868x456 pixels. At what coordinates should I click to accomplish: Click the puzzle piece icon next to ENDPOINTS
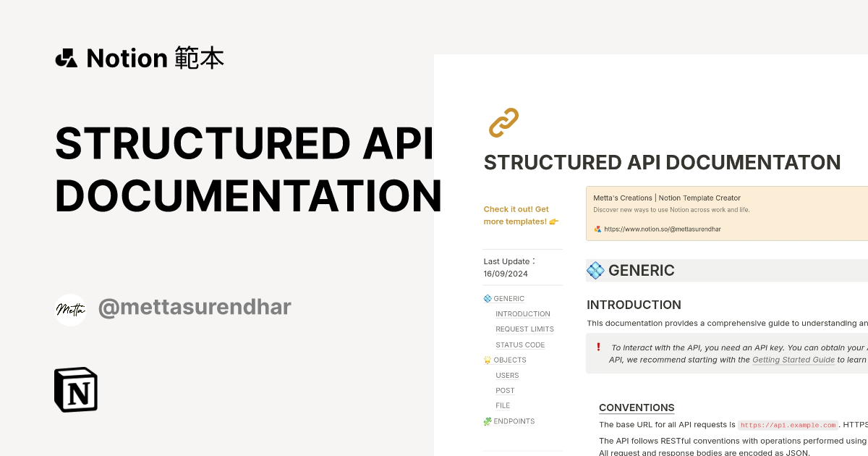tap(487, 421)
